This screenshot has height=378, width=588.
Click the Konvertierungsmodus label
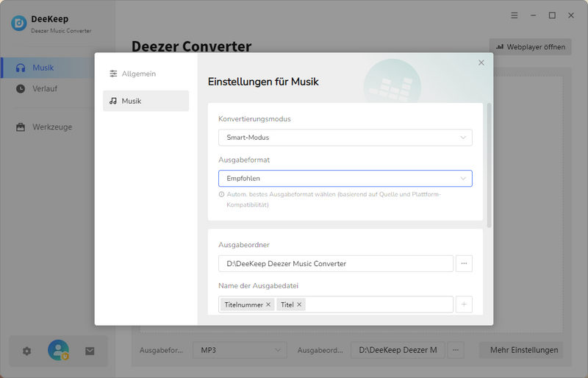[254, 119]
